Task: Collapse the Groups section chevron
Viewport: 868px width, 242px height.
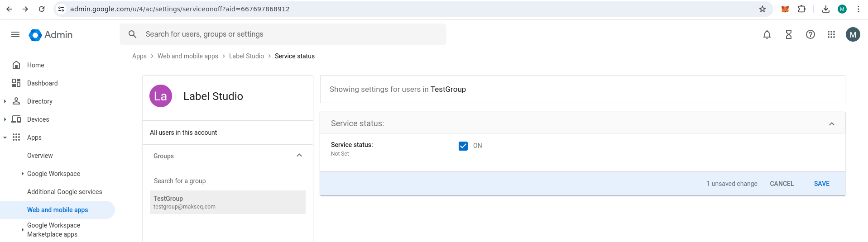Action: (x=299, y=156)
